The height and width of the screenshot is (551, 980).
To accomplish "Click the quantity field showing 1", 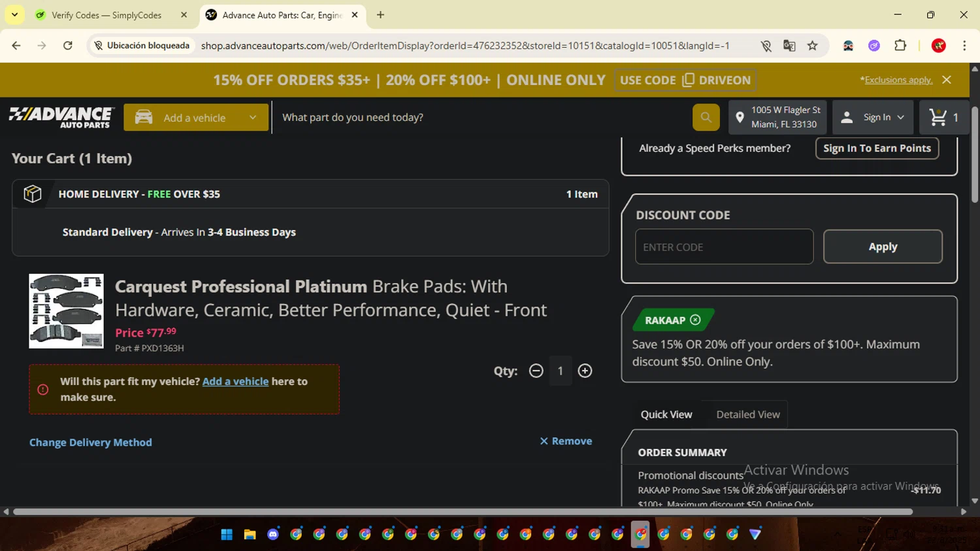I will point(560,371).
